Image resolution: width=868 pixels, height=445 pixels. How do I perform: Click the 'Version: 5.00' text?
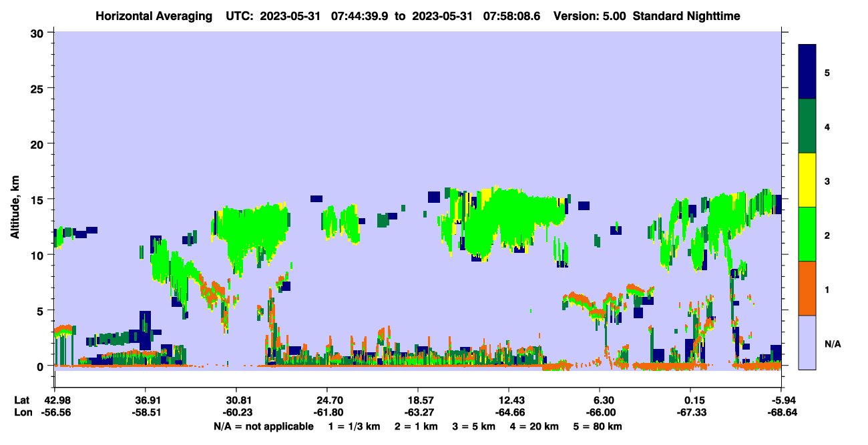[590, 16]
